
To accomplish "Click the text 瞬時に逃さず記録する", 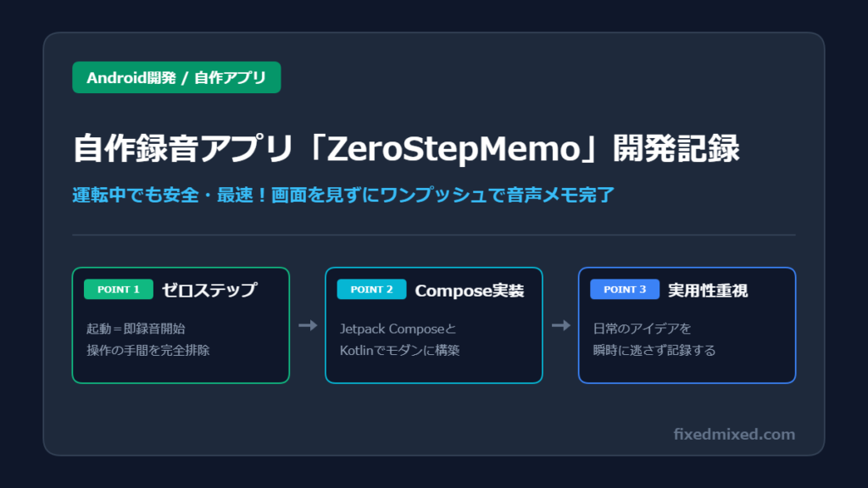I will (x=654, y=350).
